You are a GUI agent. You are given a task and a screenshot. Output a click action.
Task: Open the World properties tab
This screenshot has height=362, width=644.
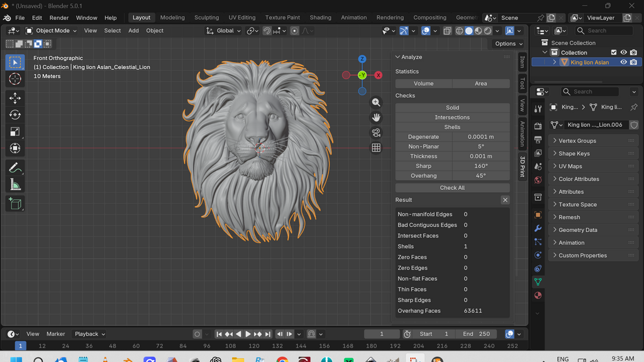(x=538, y=180)
